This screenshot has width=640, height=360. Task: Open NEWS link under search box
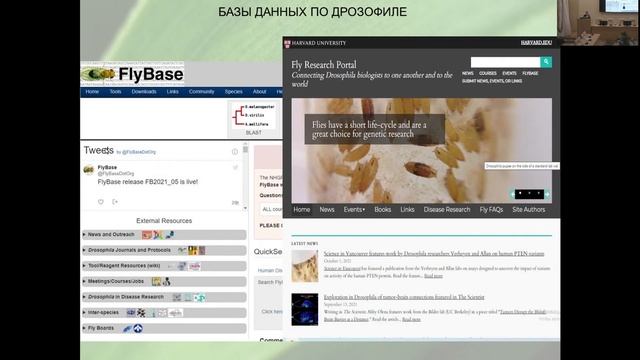(468, 73)
